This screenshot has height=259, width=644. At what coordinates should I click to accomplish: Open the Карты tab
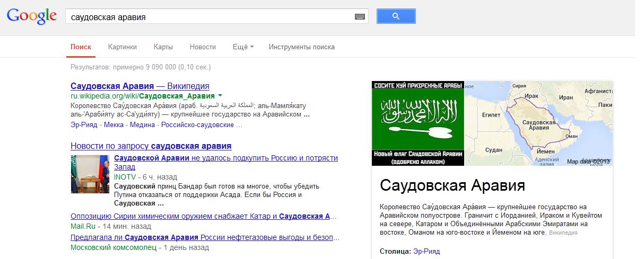163,47
